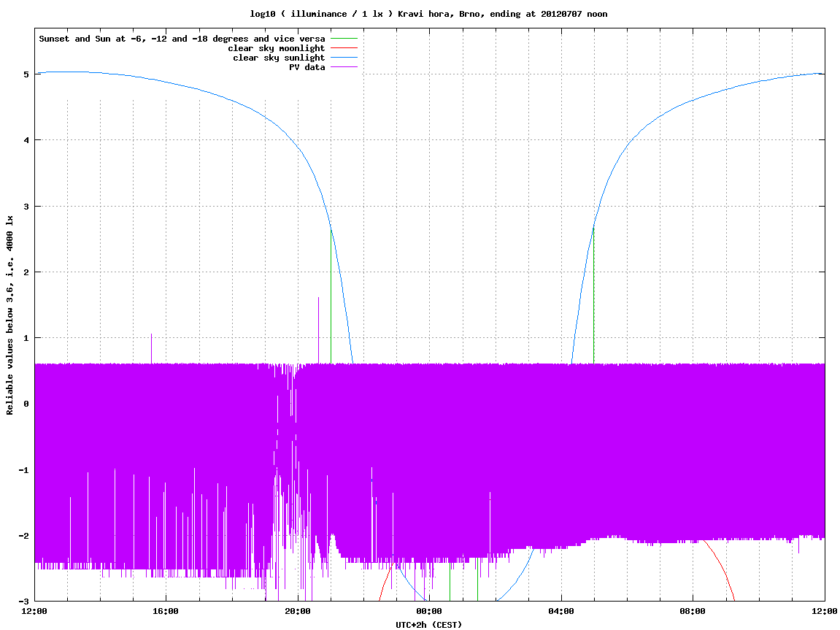Screen dimensions: 840x630
Task: Click the y-axis tick label 3
Action: point(26,207)
